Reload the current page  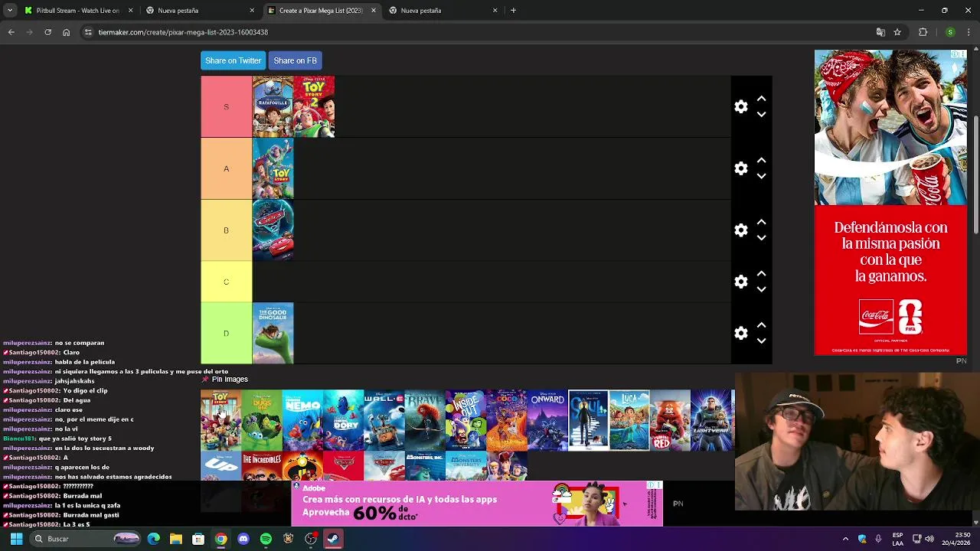pos(47,32)
